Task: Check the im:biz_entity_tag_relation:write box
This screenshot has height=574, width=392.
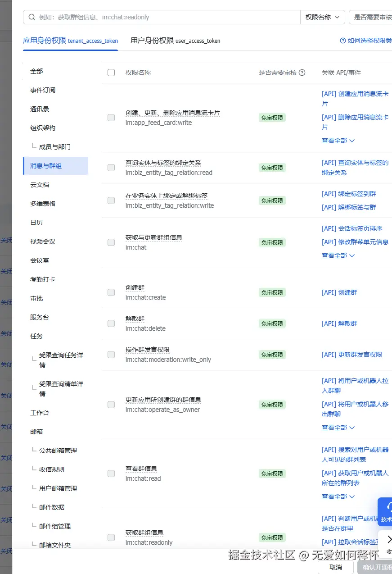Action: [x=111, y=200]
